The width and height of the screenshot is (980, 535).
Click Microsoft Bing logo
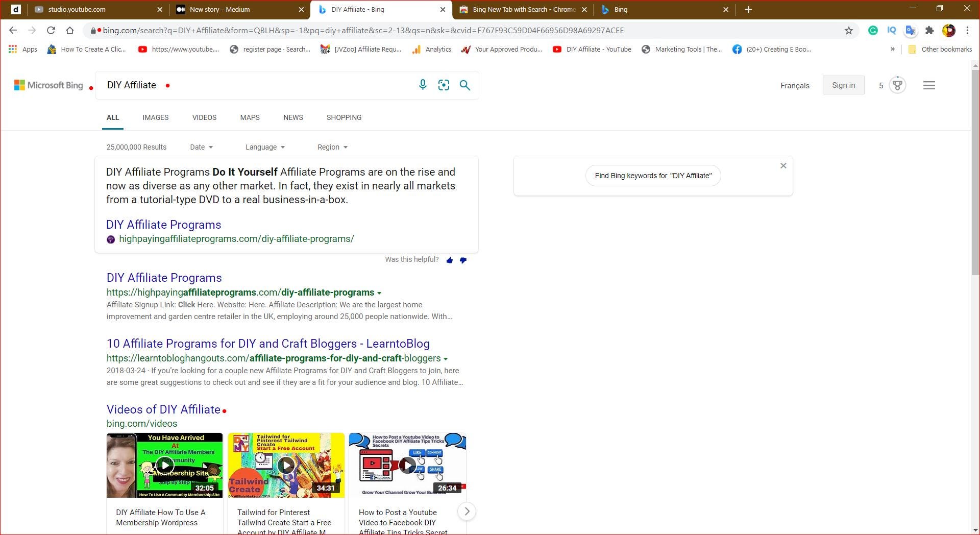(48, 85)
